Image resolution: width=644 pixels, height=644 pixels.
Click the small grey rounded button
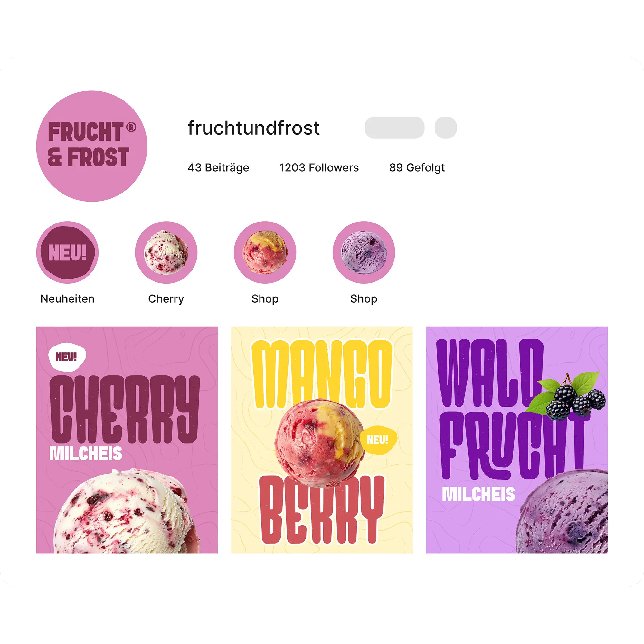pos(445,128)
